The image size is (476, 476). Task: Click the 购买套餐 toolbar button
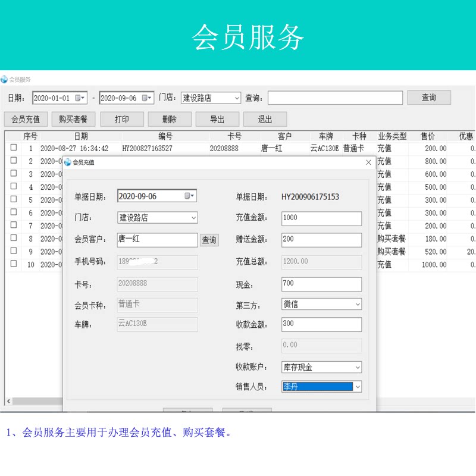click(73, 119)
